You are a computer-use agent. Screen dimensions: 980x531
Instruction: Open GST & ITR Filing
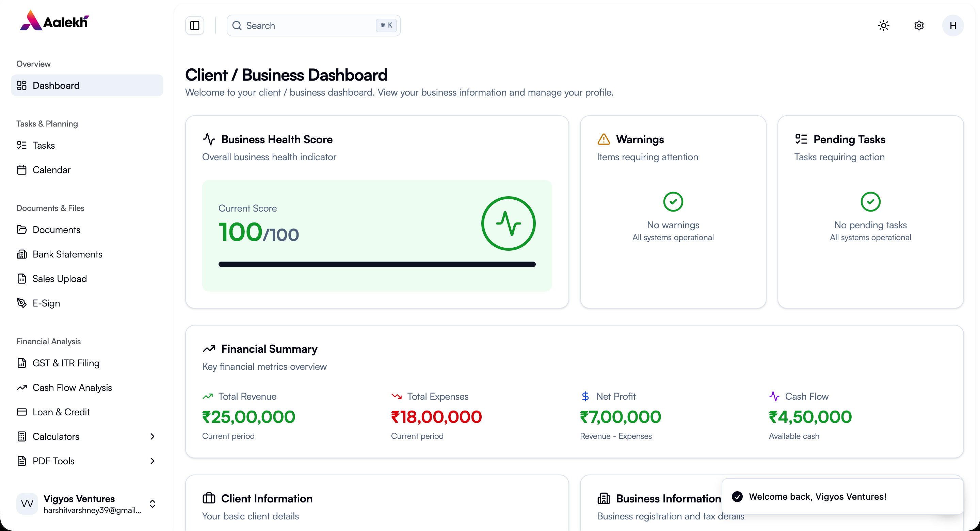point(66,363)
